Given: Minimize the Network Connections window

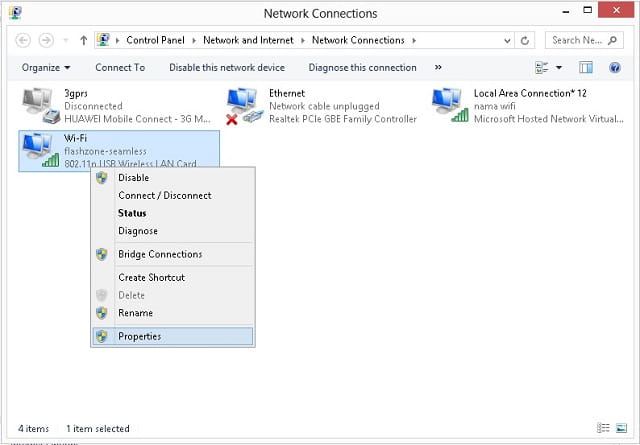Looking at the screenshot, I should pos(566,11).
